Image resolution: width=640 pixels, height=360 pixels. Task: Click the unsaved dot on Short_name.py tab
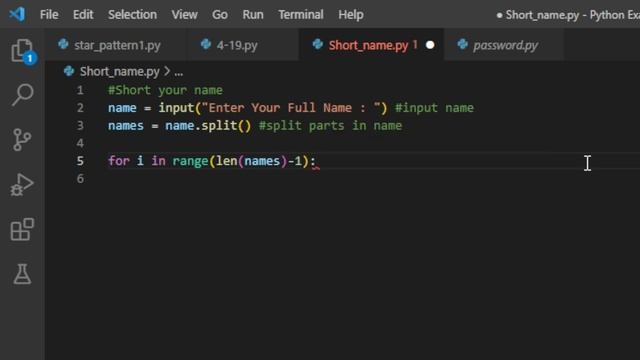(x=430, y=45)
